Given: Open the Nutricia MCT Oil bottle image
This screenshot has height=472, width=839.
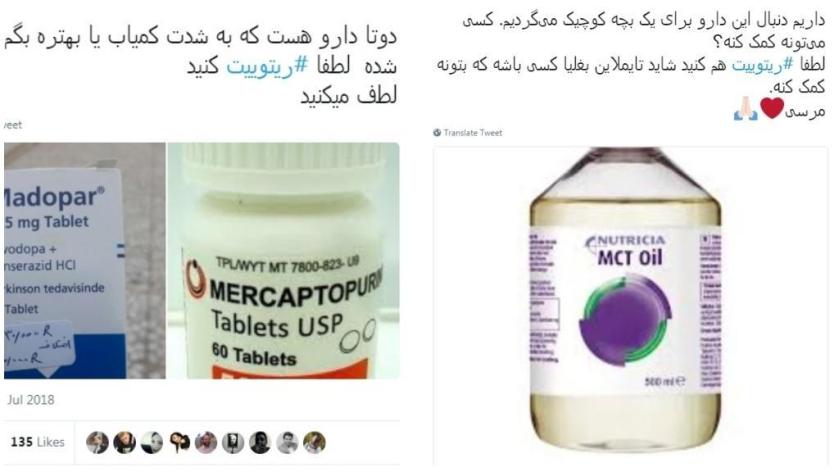Looking at the screenshot, I should [630, 305].
